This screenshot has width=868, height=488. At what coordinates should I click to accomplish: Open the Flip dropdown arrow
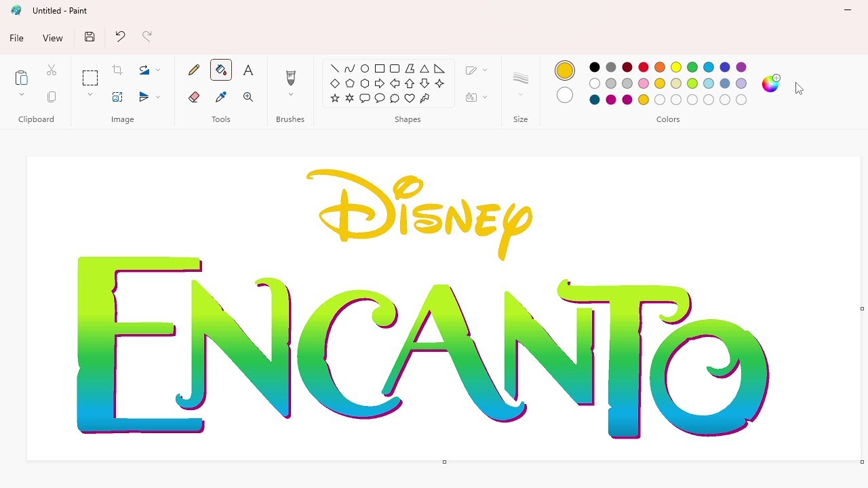click(159, 97)
